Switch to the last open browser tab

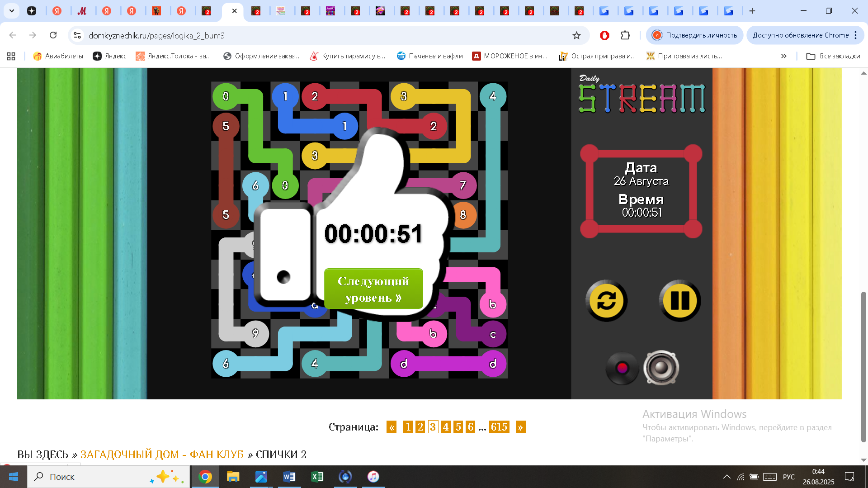click(x=728, y=11)
